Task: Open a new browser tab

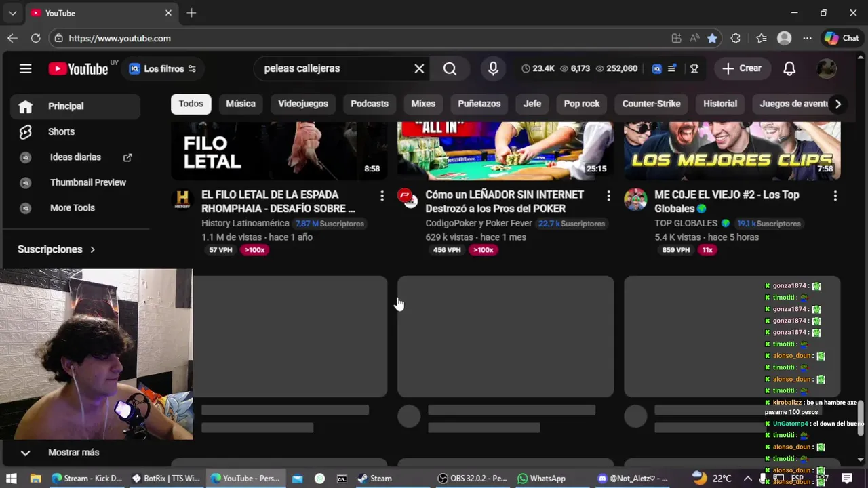Action: 191,13
